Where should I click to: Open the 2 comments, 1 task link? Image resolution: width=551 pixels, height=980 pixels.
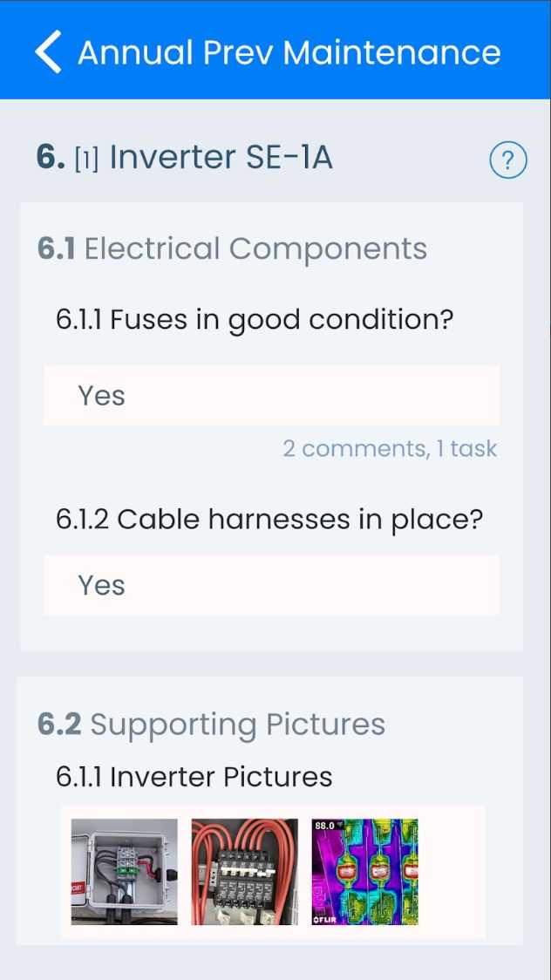[x=390, y=449]
